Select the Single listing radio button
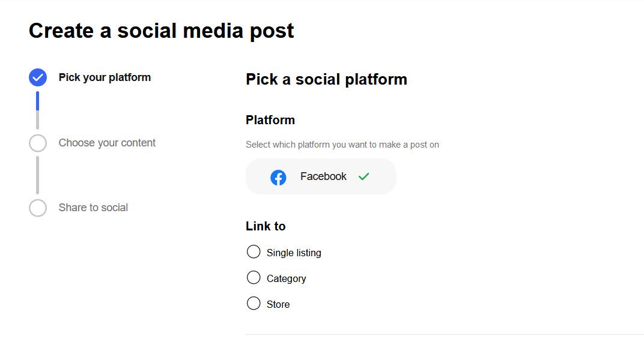Screen dimensions: 644x339 click(254, 251)
